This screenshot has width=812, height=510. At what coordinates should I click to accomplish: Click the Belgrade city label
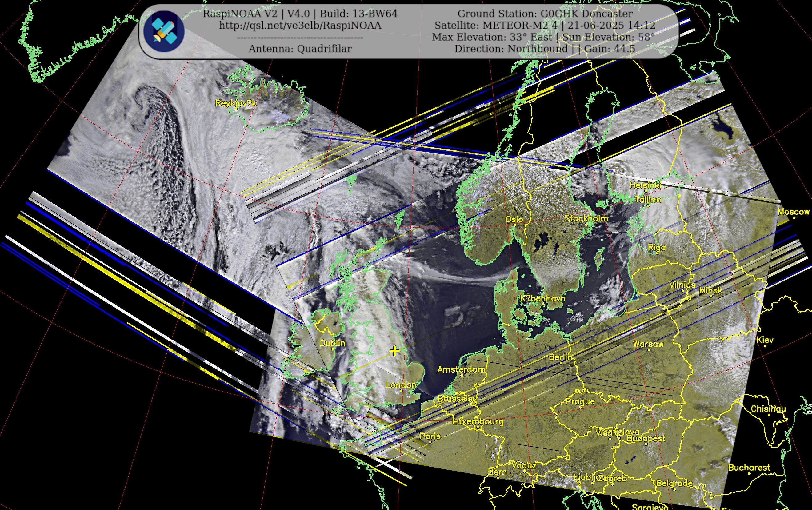674,483
